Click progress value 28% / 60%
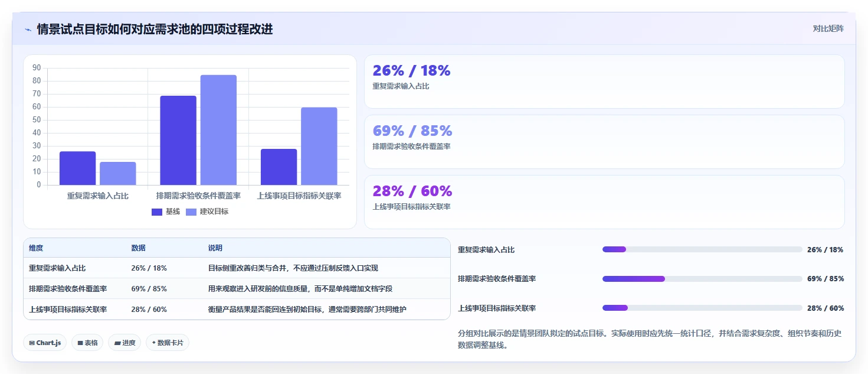868x374 pixels. click(x=826, y=308)
